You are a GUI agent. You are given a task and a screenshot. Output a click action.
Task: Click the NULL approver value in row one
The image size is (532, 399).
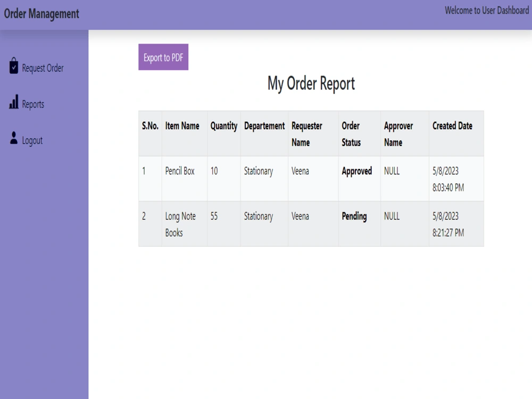[391, 171]
